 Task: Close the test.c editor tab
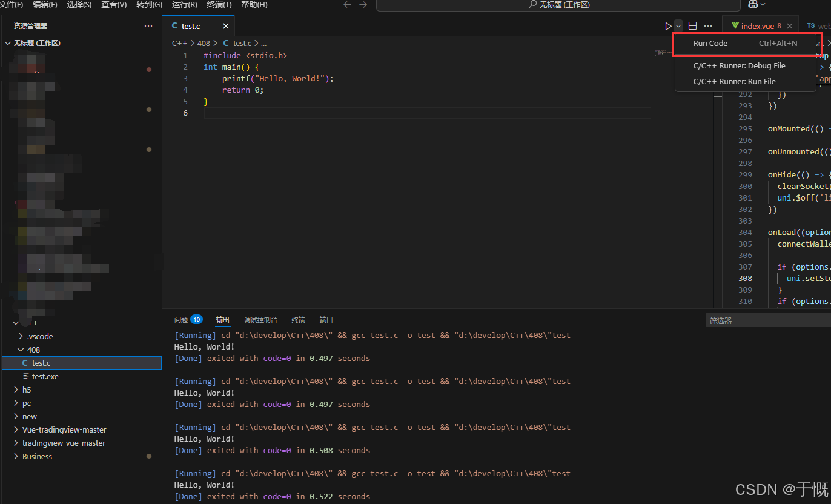(226, 26)
